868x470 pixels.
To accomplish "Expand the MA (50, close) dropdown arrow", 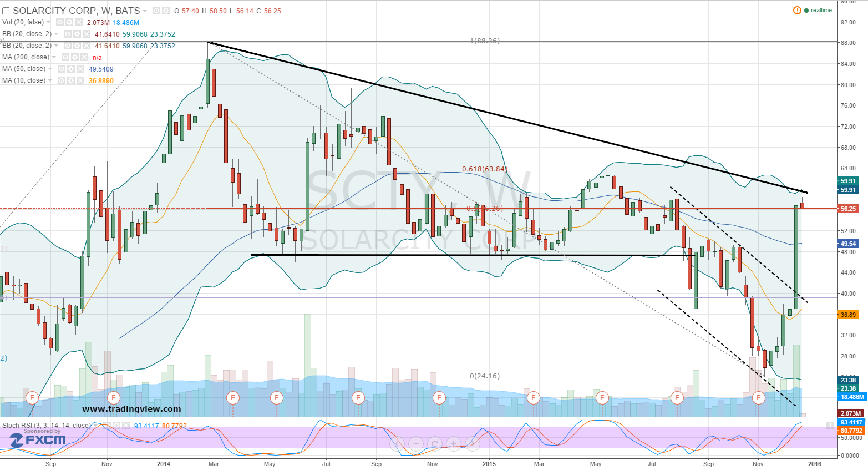I will [x=50, y=69].
